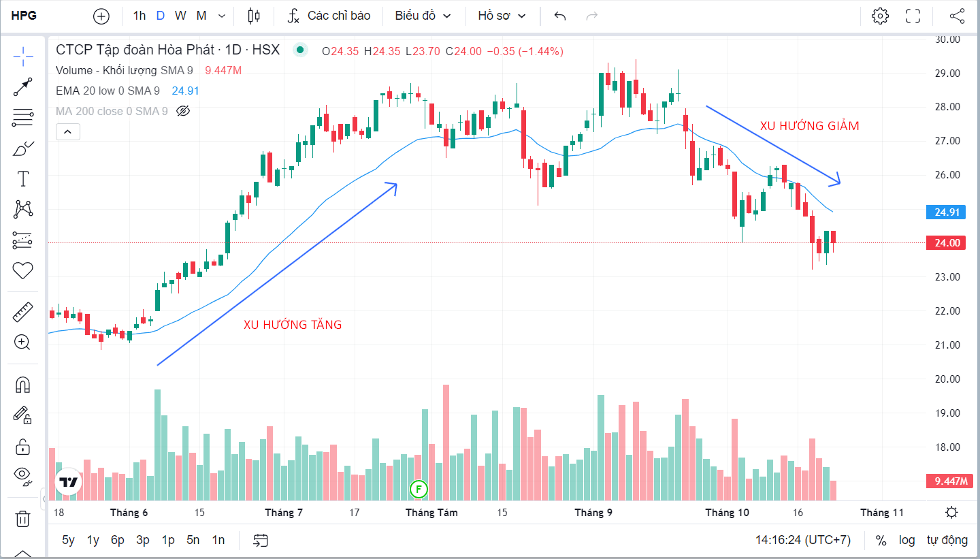Open Các chỉ báo indicators

coord(329,16)
